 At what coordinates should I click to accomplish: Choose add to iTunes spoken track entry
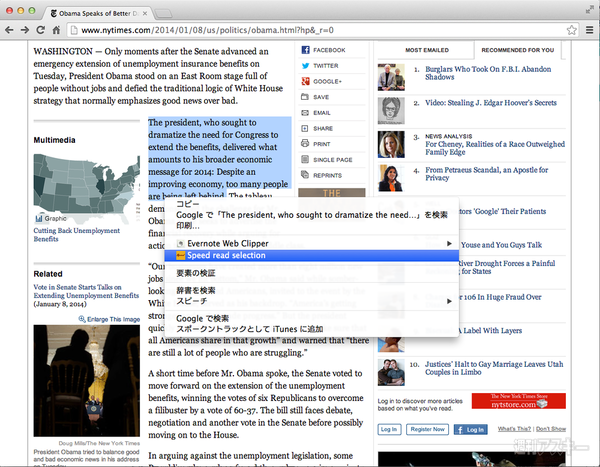tap(249, 329)
